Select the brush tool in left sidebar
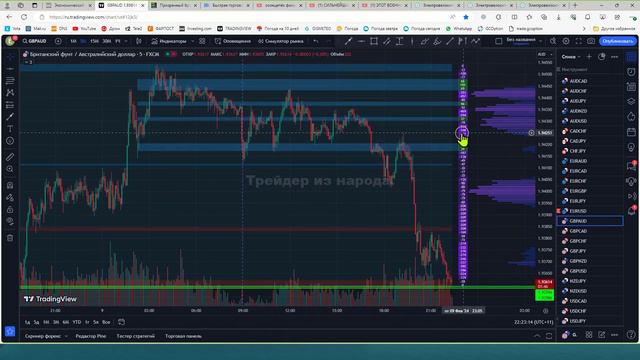Image resolution: width=640 pixels, height=360 pixels. [x=10, y=117]
